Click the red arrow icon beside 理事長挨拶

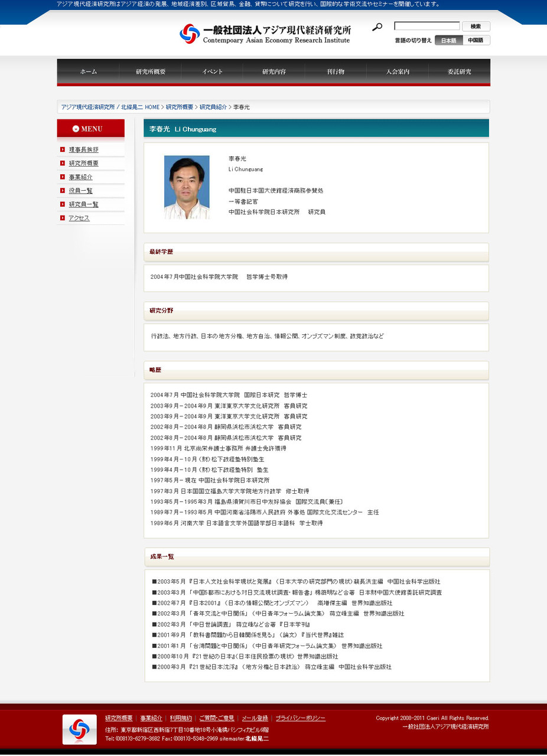pyautogui.click(x=62, y=149)
